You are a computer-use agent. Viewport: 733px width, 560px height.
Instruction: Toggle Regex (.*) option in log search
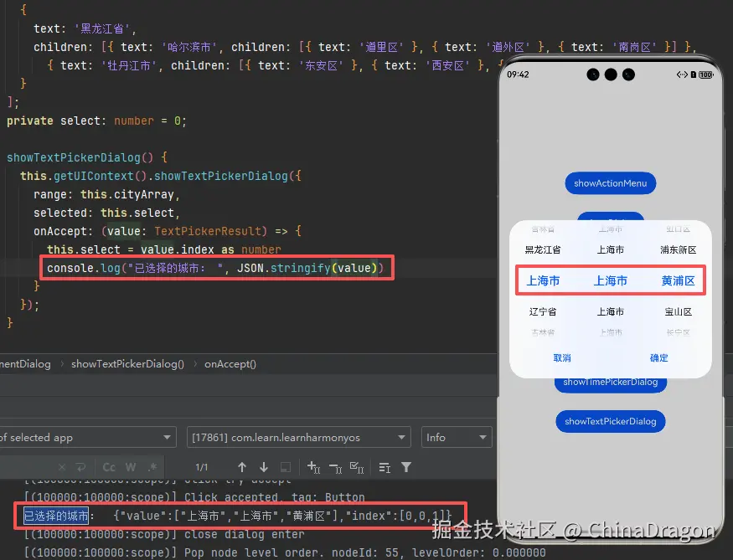[x=152, y=467]
